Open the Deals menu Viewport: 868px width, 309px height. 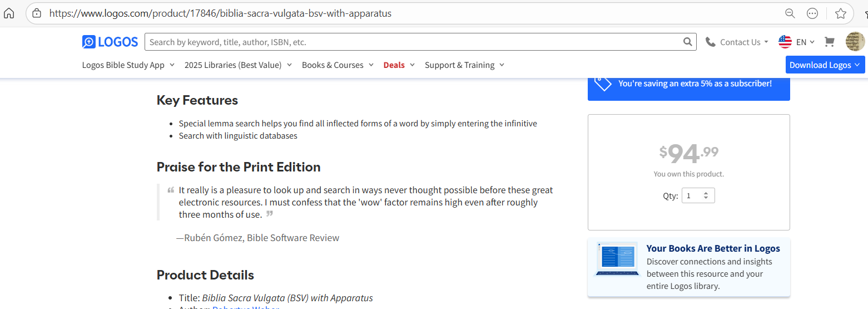coord(399,65)
